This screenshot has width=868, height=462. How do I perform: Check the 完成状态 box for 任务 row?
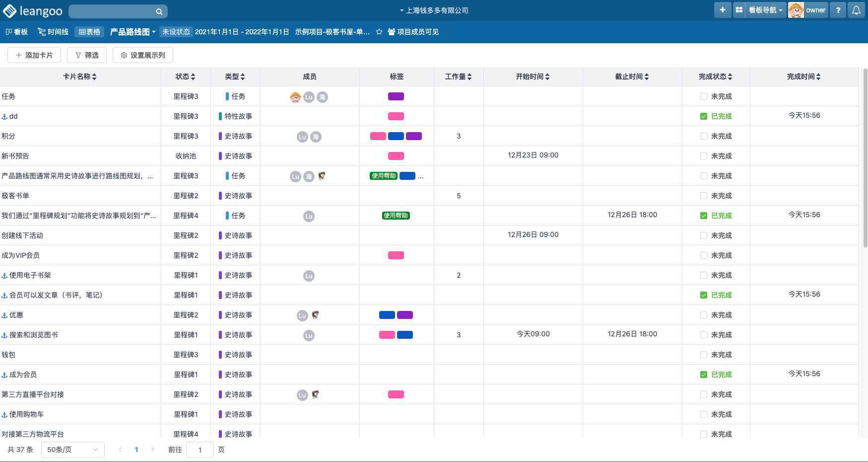(704, 96)
